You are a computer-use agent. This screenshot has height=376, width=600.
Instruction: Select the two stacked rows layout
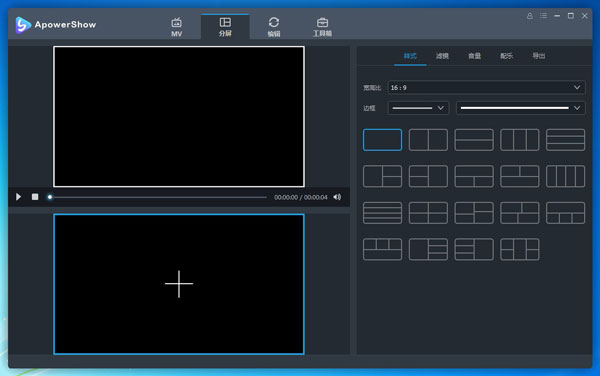pyautogui.click(x=474, y=140)
